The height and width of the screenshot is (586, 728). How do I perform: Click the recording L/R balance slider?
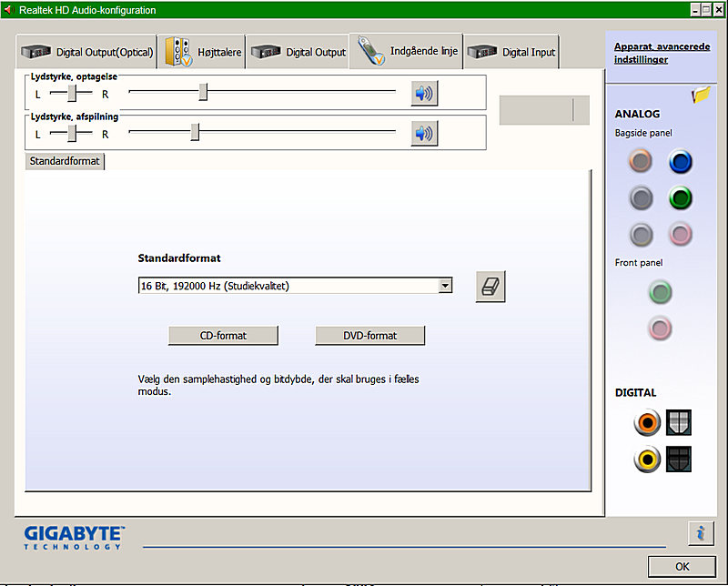point(72,93)
